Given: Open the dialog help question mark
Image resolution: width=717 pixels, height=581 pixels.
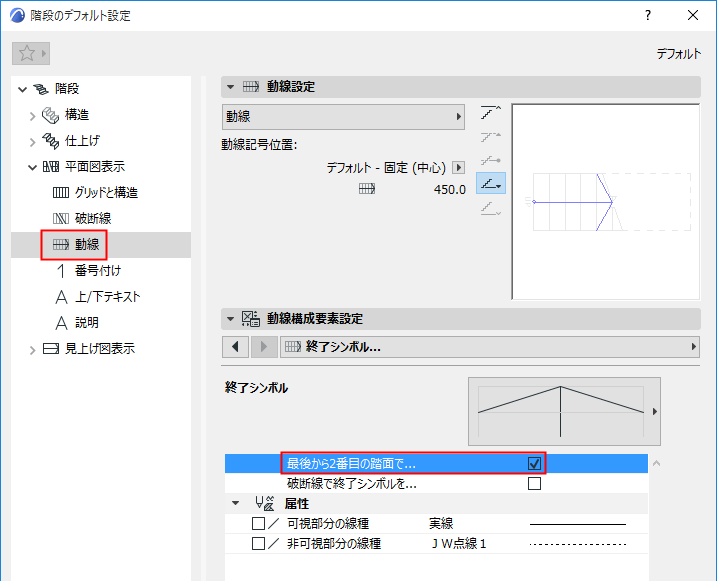Looking at the screenshot, I should [647, 15].
